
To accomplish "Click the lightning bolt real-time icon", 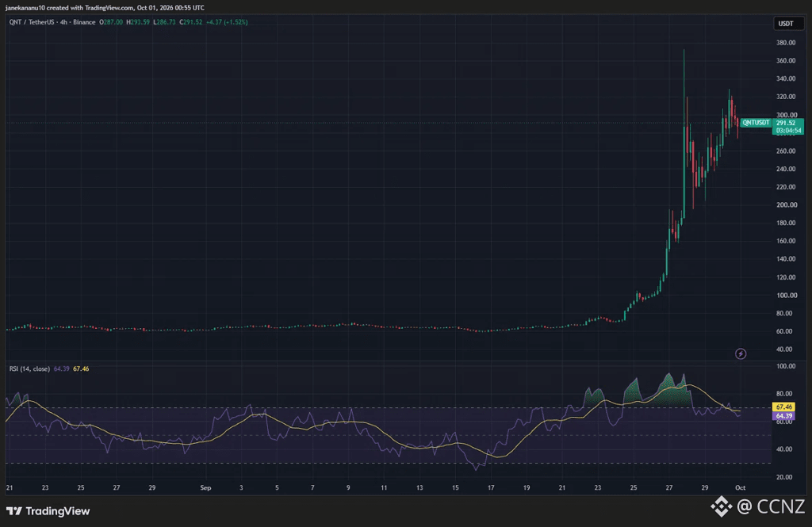I will [x=741, y=354].
